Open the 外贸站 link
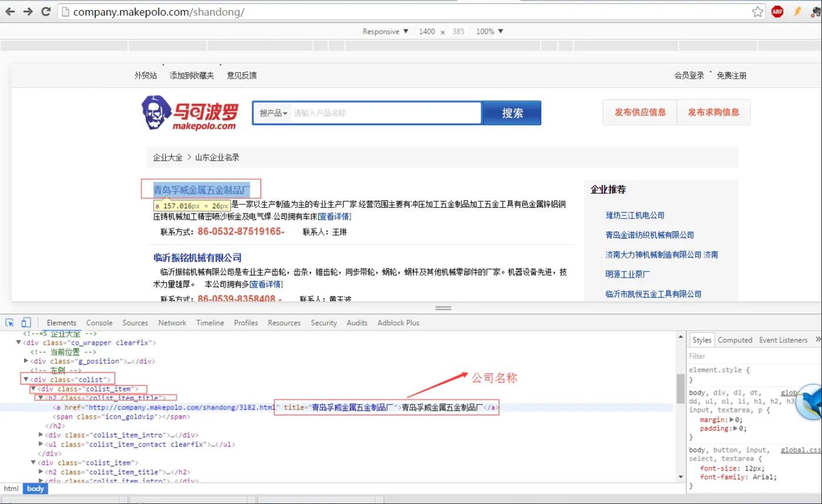The image size is (822, 504). (146, 76)
